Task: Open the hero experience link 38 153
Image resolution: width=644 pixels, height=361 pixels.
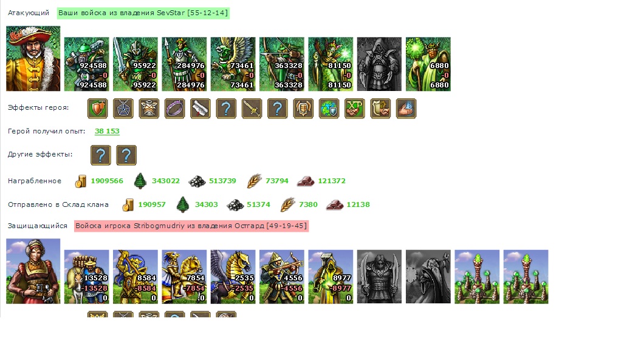Action: point(107,131)
